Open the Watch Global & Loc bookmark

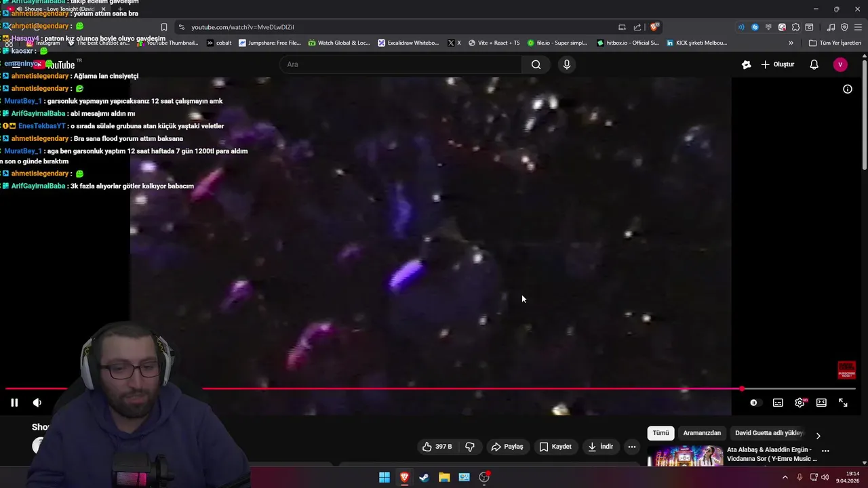pyautogui.click(x=339, y=43)
